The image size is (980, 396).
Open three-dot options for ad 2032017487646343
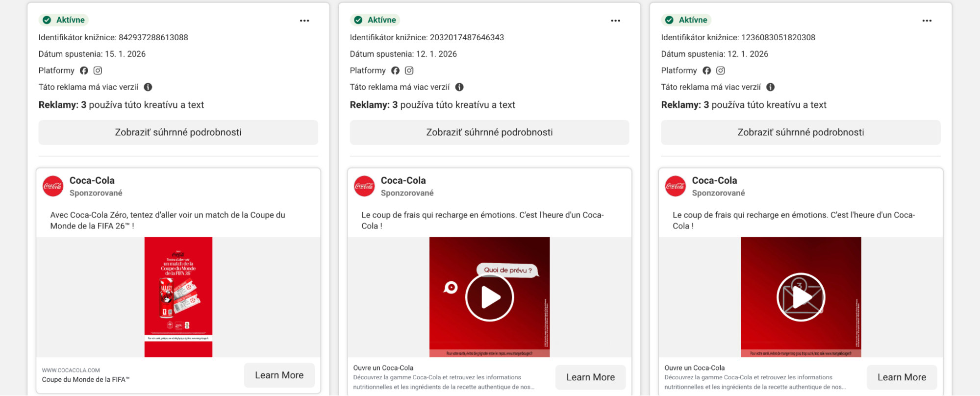click(x=615, y=21)
